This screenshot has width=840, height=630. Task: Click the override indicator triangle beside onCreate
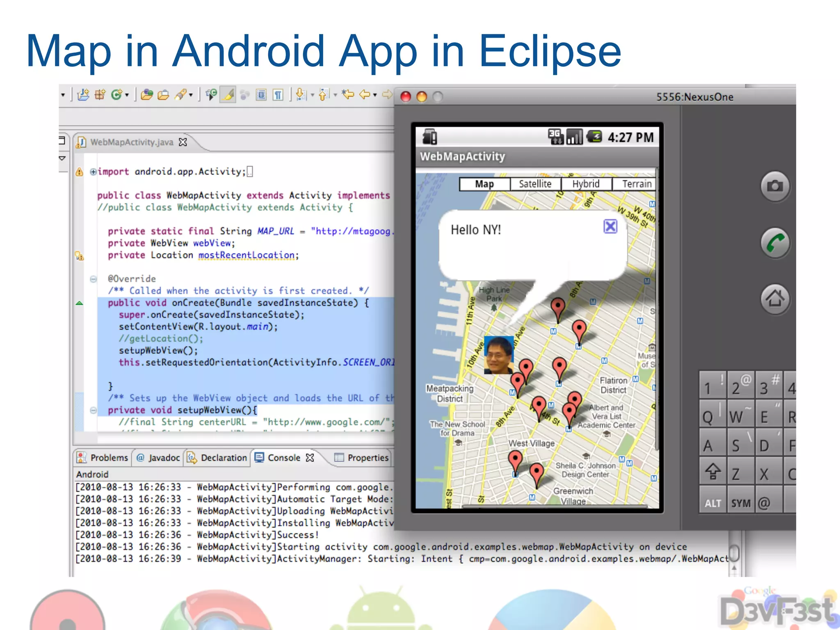(80, 304)
